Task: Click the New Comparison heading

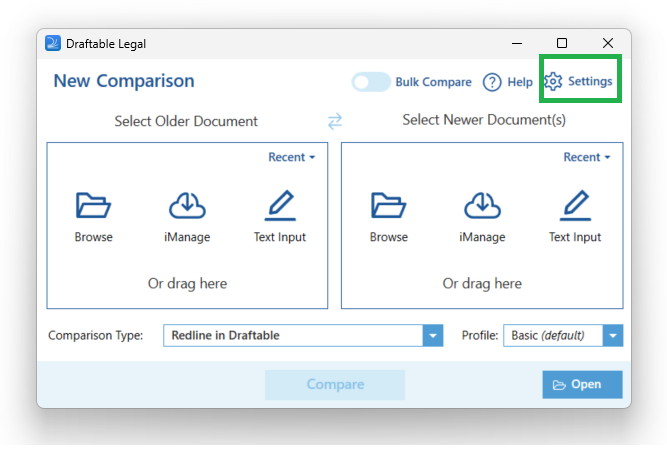Action: (124, 81)
